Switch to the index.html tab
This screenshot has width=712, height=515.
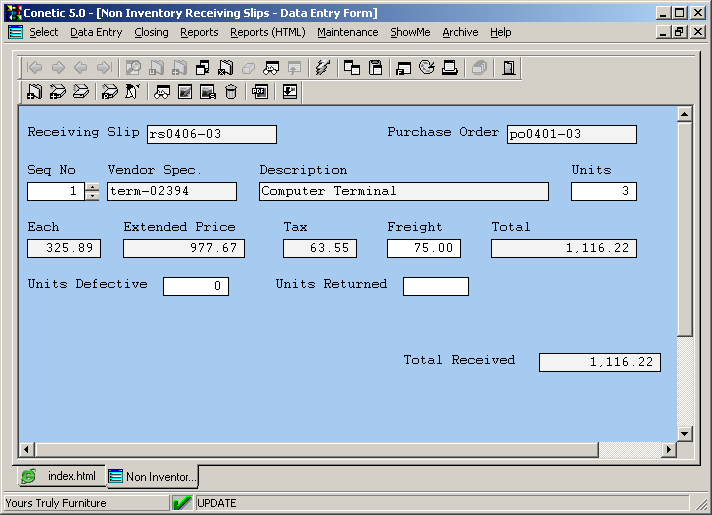[x=61, y=476]
